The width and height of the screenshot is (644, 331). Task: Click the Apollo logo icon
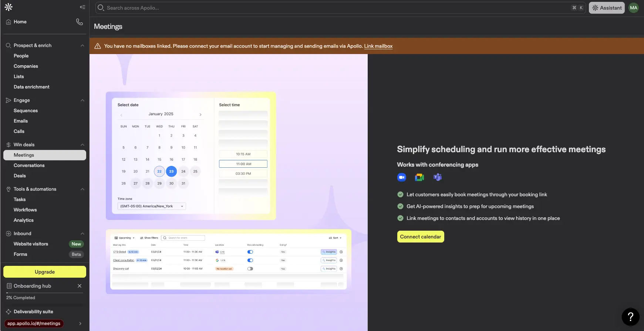9,7
